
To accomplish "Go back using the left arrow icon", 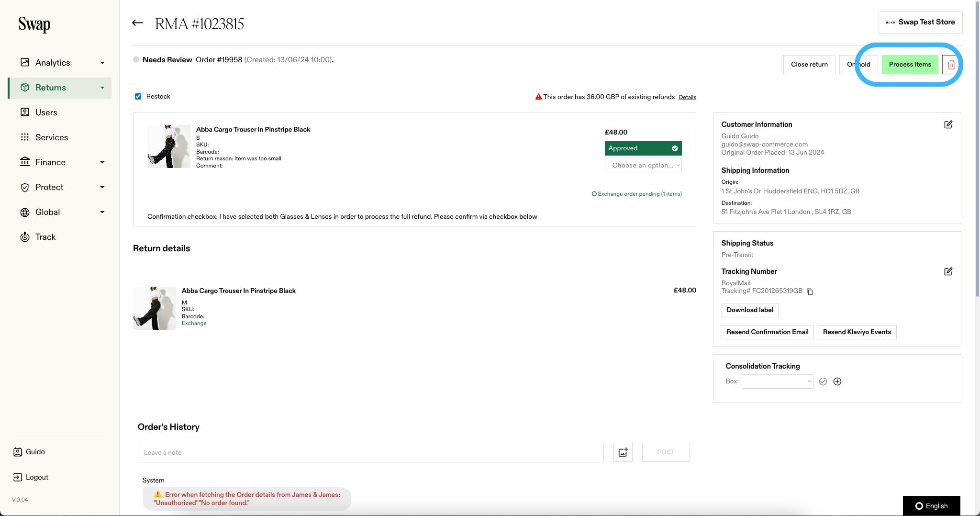I will (137, 23).
